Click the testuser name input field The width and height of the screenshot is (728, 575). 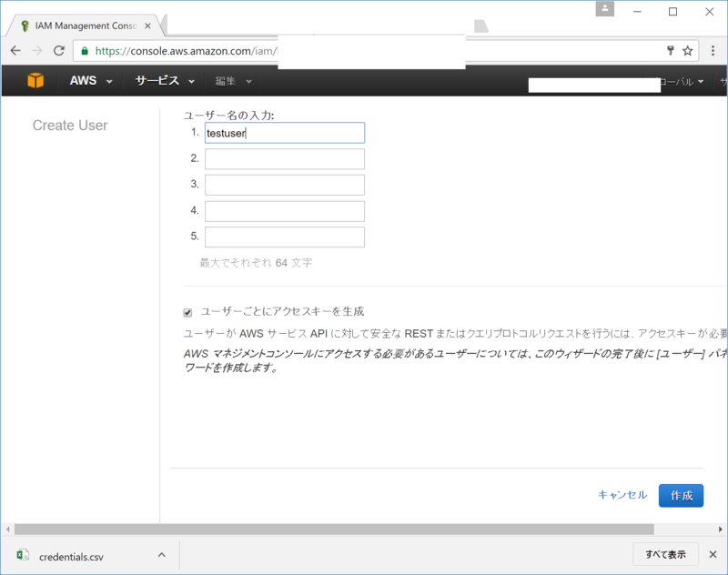coord(283,133)
